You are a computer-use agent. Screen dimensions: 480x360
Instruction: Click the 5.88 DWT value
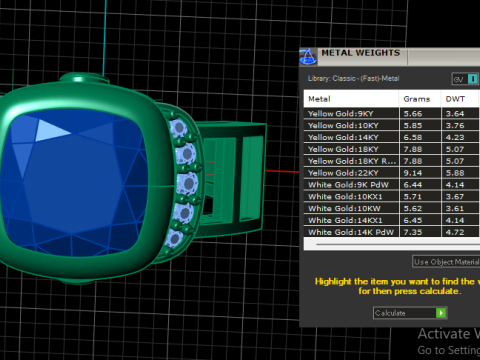[x=455, y=173]
